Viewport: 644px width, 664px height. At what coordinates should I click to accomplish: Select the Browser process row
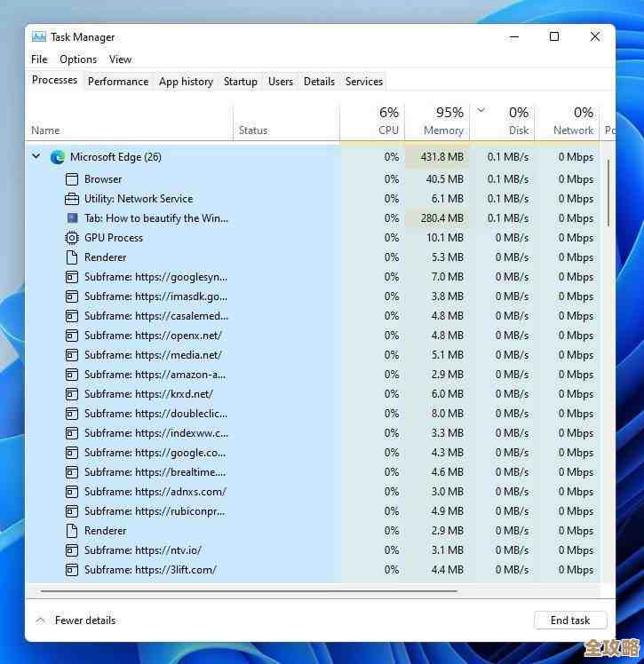coord(314,179)
